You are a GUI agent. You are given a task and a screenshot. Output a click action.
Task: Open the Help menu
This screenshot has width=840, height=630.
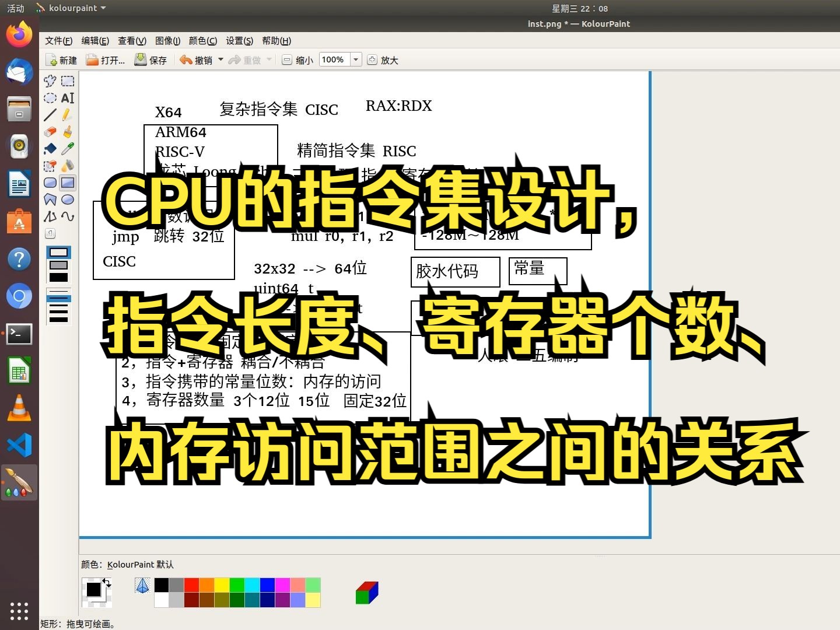(x=276, y=41)
